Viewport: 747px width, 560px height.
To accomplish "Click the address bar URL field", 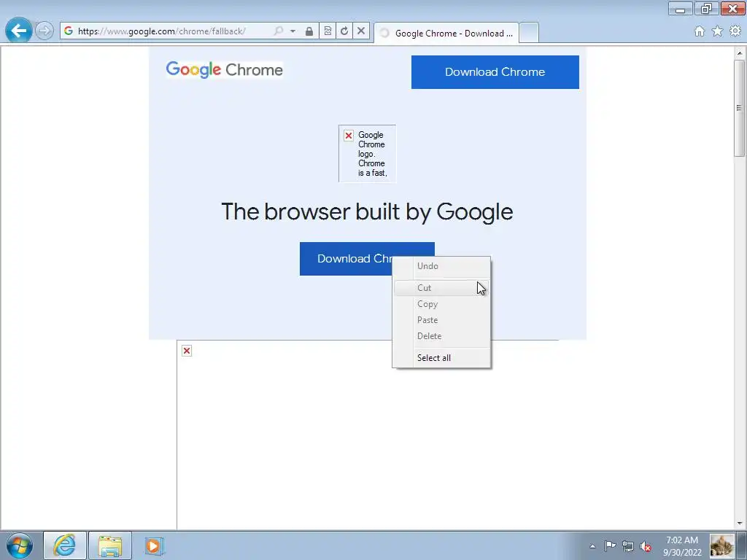I will coord(171,31).
